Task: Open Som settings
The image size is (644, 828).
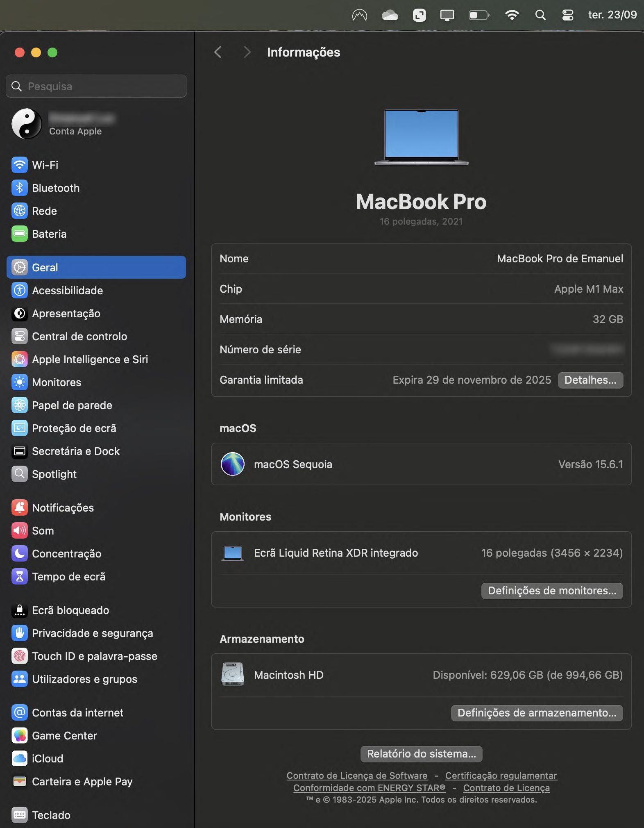Action: coord(96,530)
